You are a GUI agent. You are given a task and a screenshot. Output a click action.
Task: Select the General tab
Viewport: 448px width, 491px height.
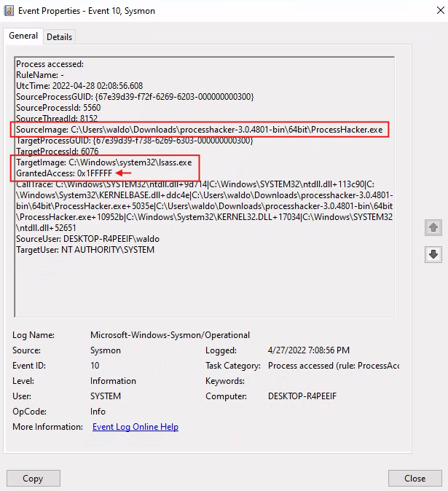(x=23, y=36)
